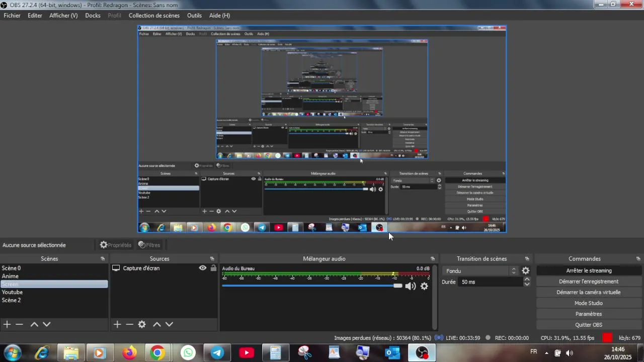The image size is (644, 362).
Task: Click the Filtres button above the panels
Action: 149,245
